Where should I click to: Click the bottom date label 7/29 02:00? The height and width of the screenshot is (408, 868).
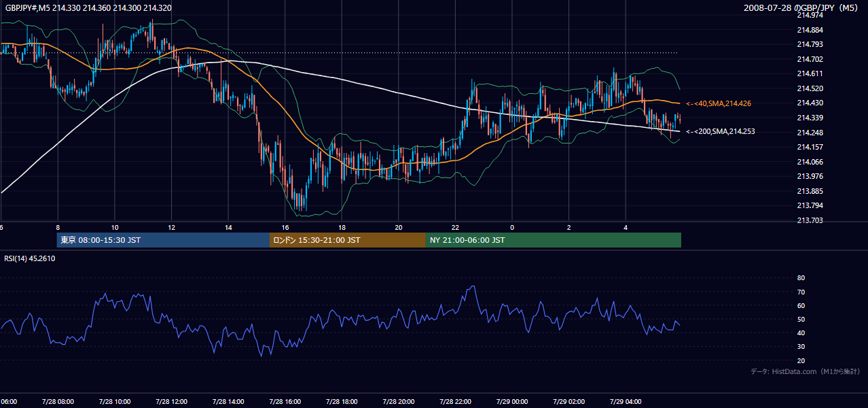coord(569,402)
